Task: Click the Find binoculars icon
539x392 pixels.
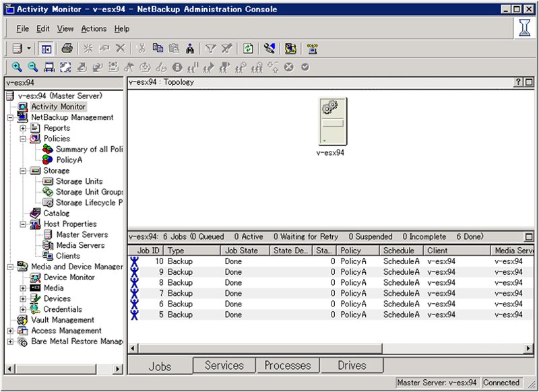Action: click(190, 48)
